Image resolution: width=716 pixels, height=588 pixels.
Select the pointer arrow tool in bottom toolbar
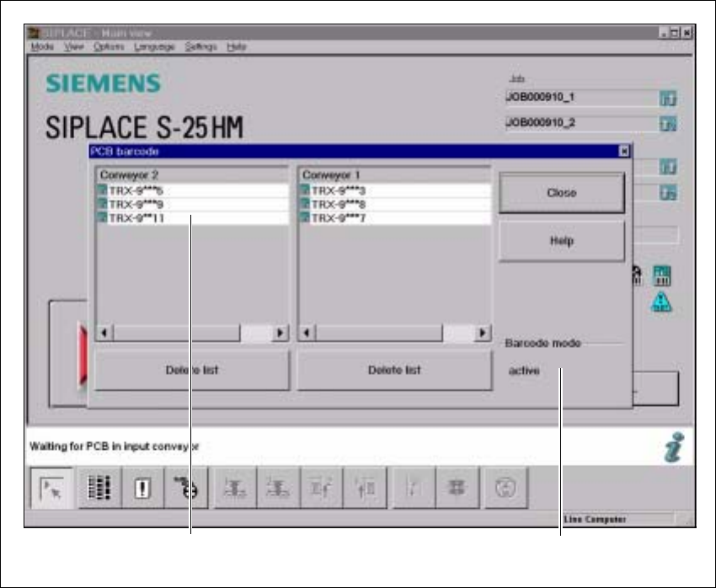click(x=51, y=488)
